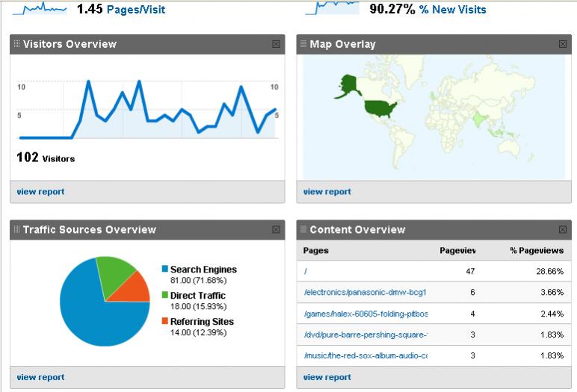
Task: Click the Visitors Overview panel title
Action: pos(70,44)
